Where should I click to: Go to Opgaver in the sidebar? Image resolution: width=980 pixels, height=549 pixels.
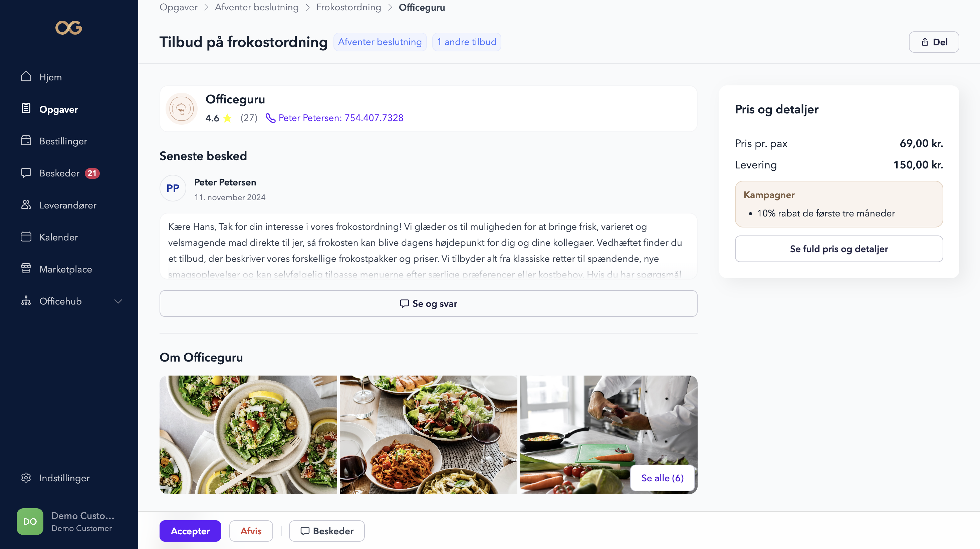(x=59, y=109)
